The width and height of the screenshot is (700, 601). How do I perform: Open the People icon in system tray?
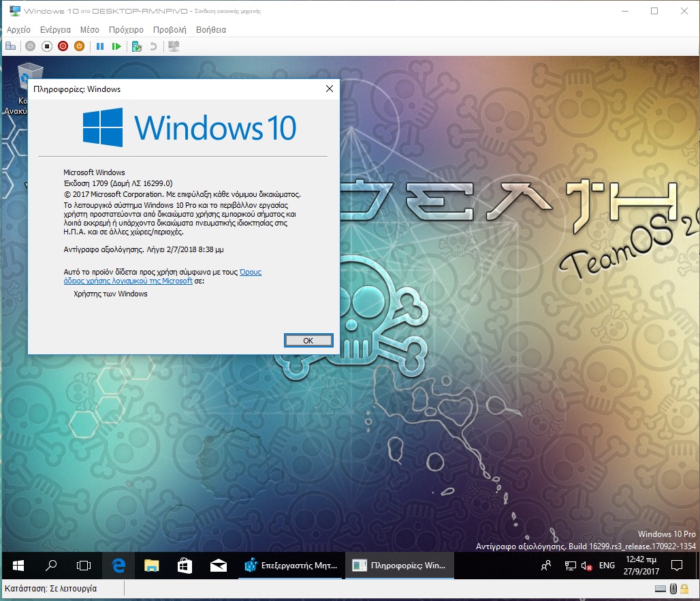[x=546, y=566]
